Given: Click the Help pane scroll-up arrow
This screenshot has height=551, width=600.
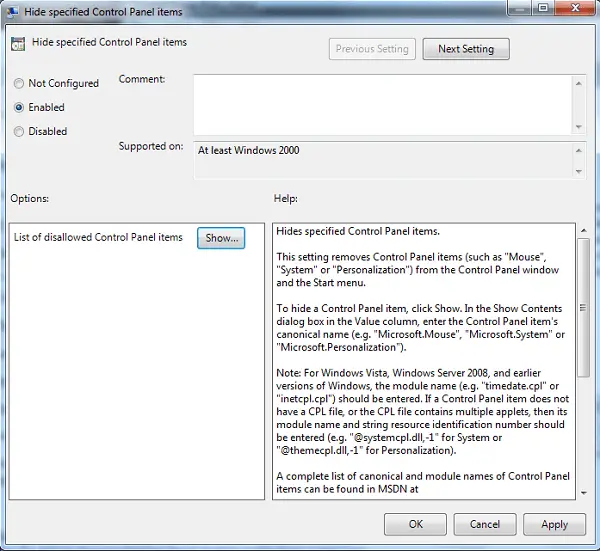Looking at the screenshot, I should (x=584, y=230).
